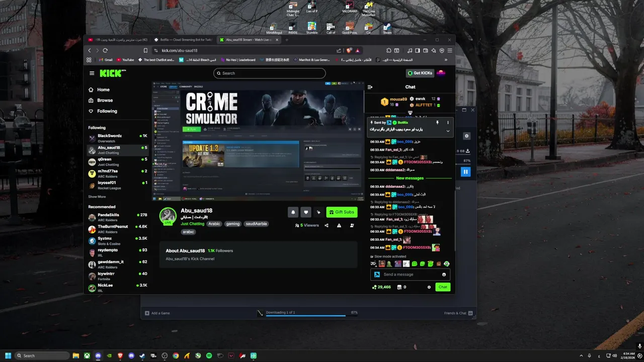The image size is (644, 362).
Task: Click the notification bell button
Action: tap(293, 212)
